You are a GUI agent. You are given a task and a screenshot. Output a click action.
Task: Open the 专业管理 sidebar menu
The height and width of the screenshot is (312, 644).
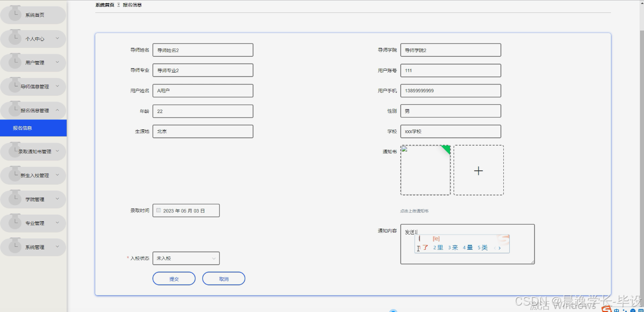[33, 223]
